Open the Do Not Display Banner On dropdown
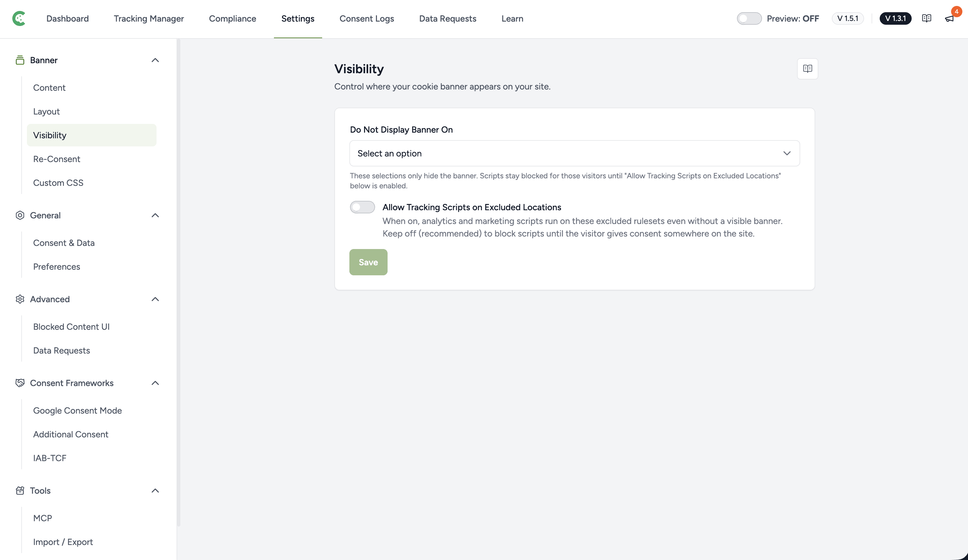The image size is (968, 560). [x=575, y=154]
